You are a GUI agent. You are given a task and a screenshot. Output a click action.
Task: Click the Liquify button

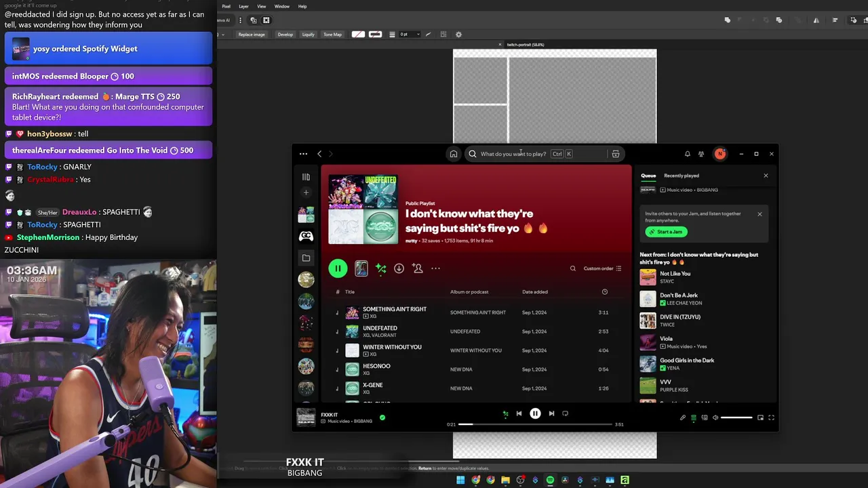click(309, 35)
